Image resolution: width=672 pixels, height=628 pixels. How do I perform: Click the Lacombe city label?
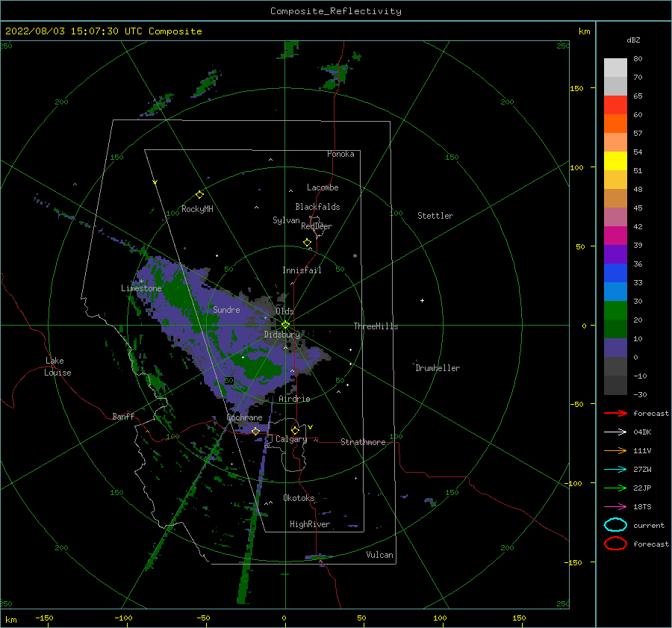click(323, 187)
